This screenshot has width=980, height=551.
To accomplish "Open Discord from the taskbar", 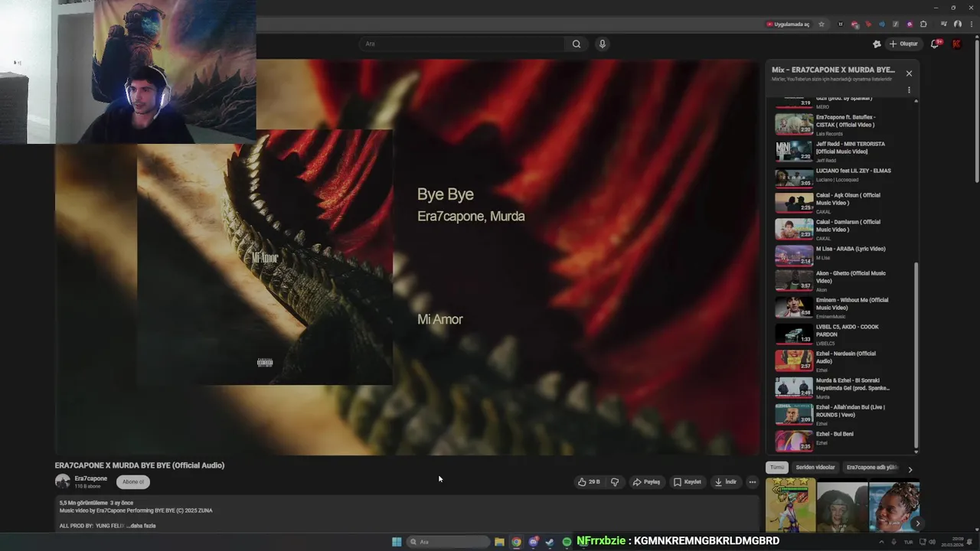I will [x=534, y=542].
